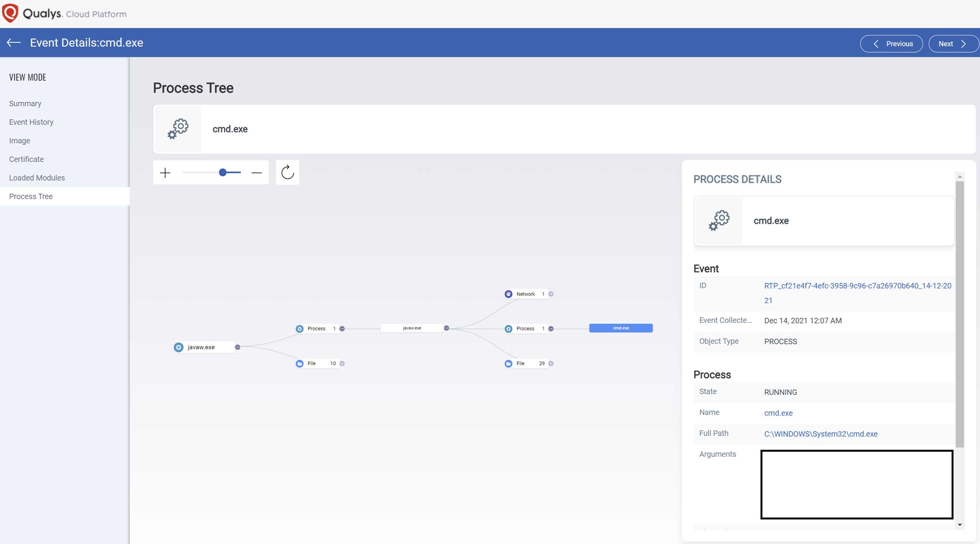Click the Qualys logo

(11, 13)
